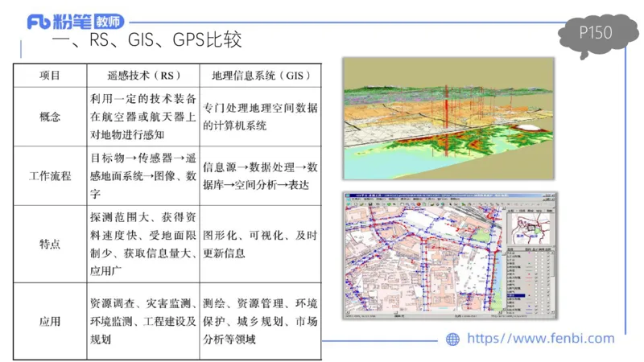Select the cell starting '资源调查、灾害监测'
This screenshot has height=362, width=644.
pos(143,321)
